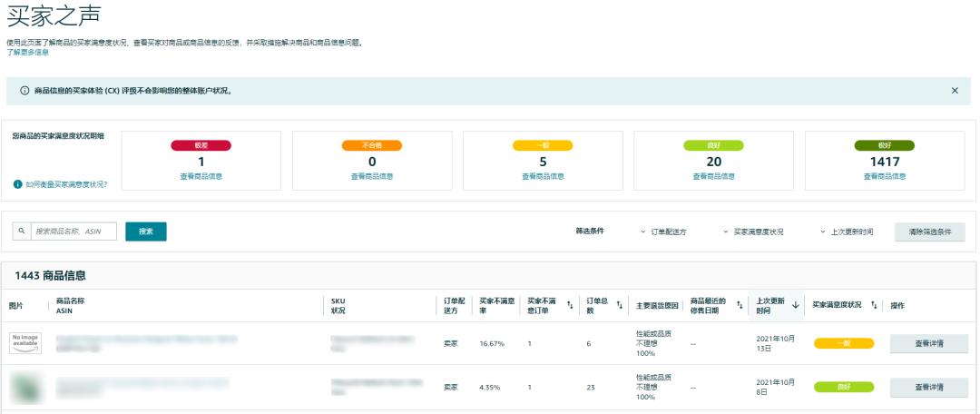Click the No image available thumbnail
This screenshot has height=414, width=980.
(x=25, y=343)
